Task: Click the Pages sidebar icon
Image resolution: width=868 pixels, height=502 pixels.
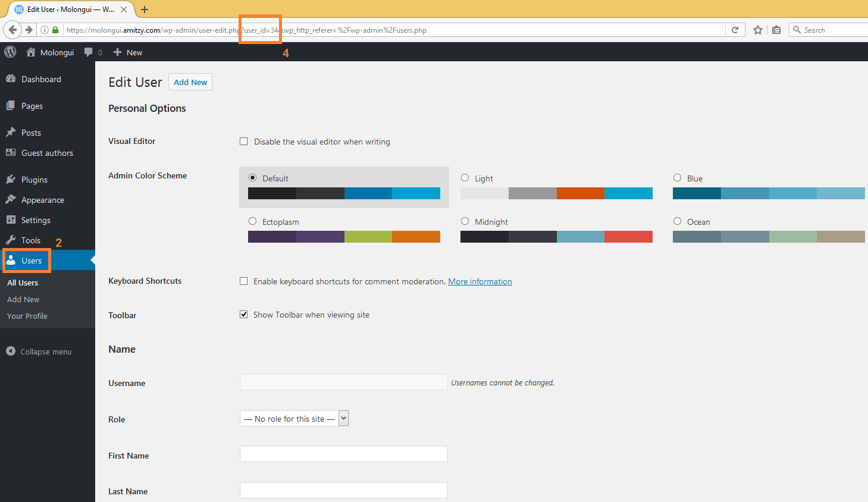Action: (x=11, y=105)
